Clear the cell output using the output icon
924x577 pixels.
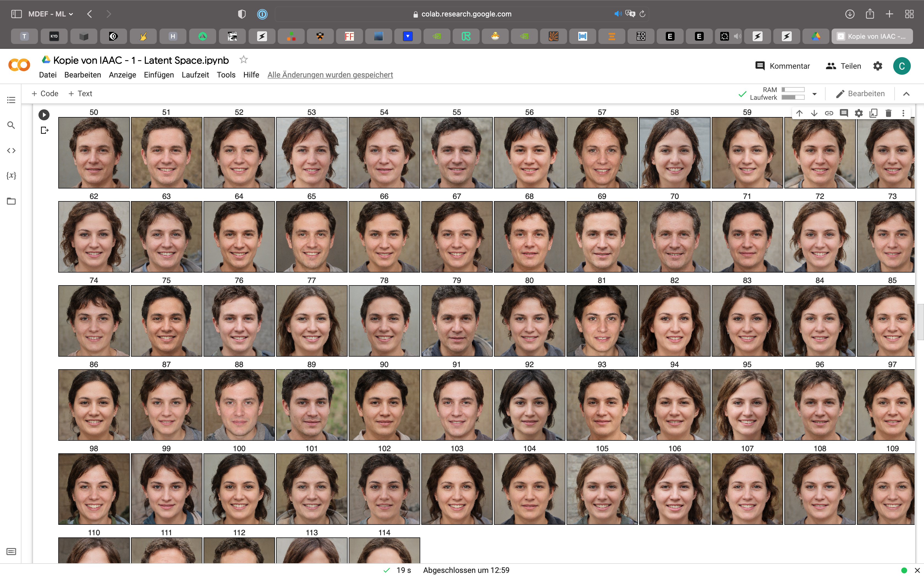tap(45, 131)
